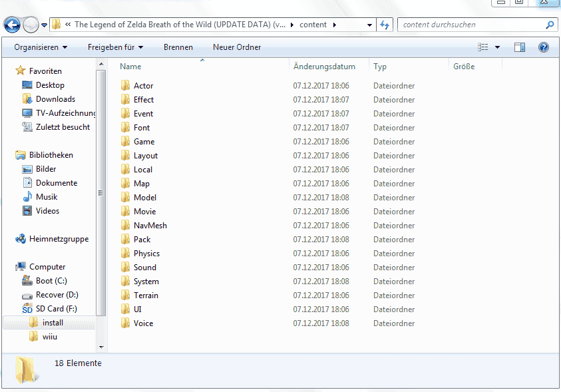Click the Voice folder name
561x392 pixels.
click(144, 323)
